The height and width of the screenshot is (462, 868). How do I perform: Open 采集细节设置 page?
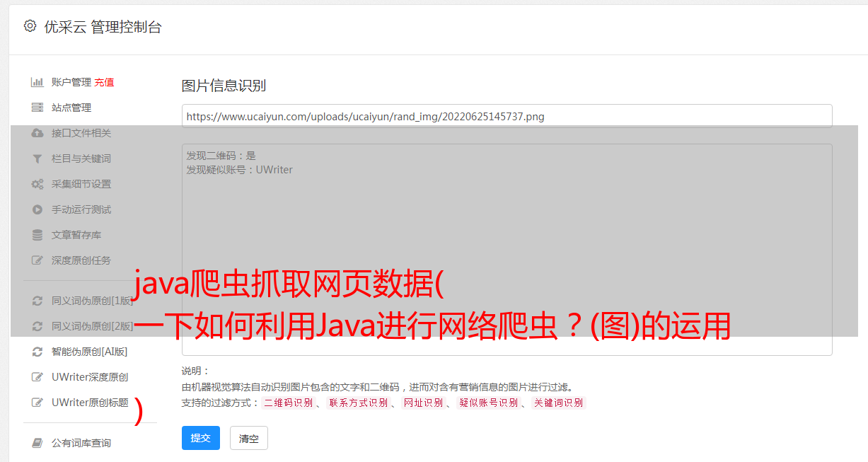pyautogui.click(x=81, y=184)
